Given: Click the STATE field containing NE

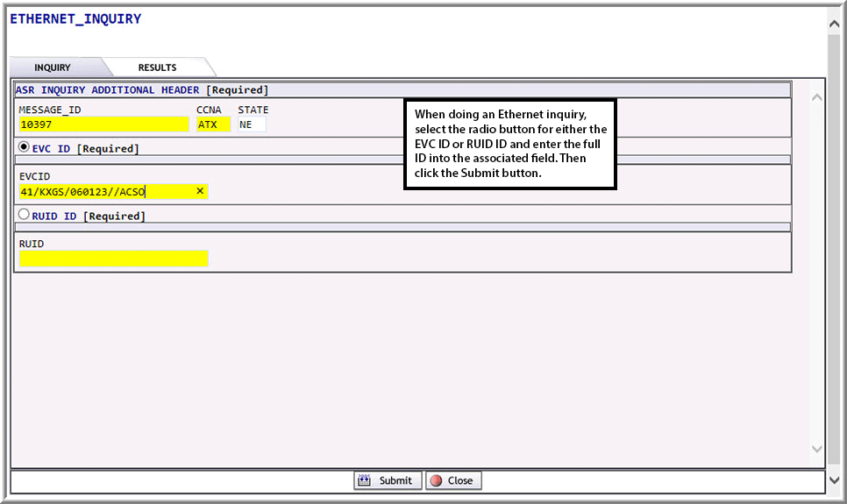Looking at the screenshot, I should tap(251, 124).
